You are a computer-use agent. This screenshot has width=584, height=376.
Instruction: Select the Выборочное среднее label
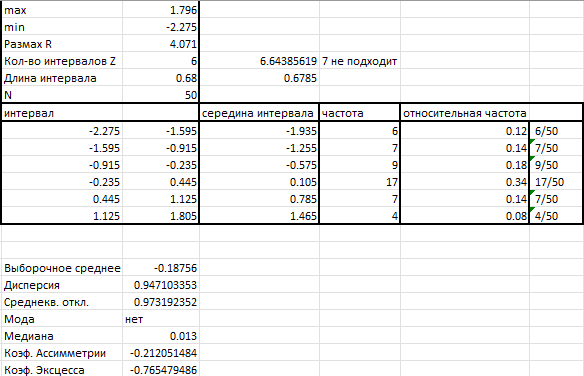[x=62, y=268]
